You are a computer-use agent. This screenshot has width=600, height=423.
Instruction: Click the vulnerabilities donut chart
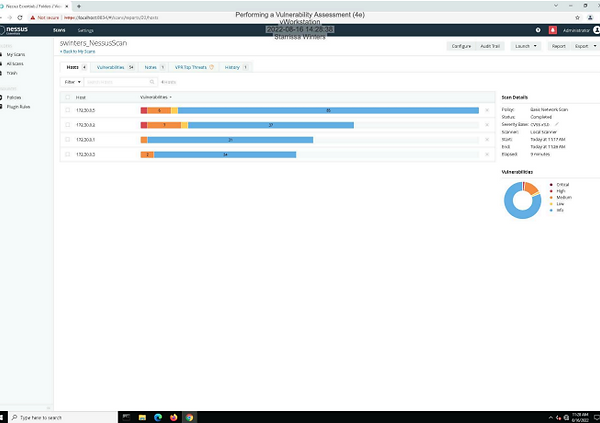pos(522,200)
